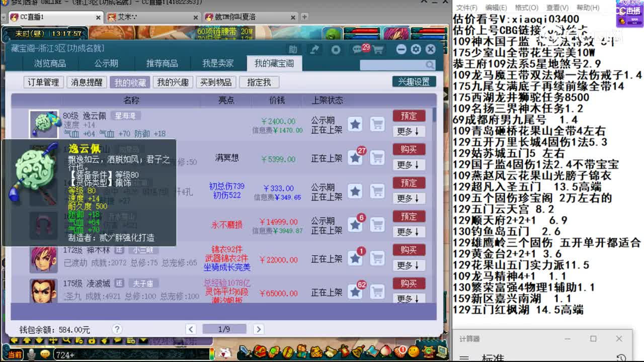Toggle the microphone icon in chat bar

click(x=31, y=355)
